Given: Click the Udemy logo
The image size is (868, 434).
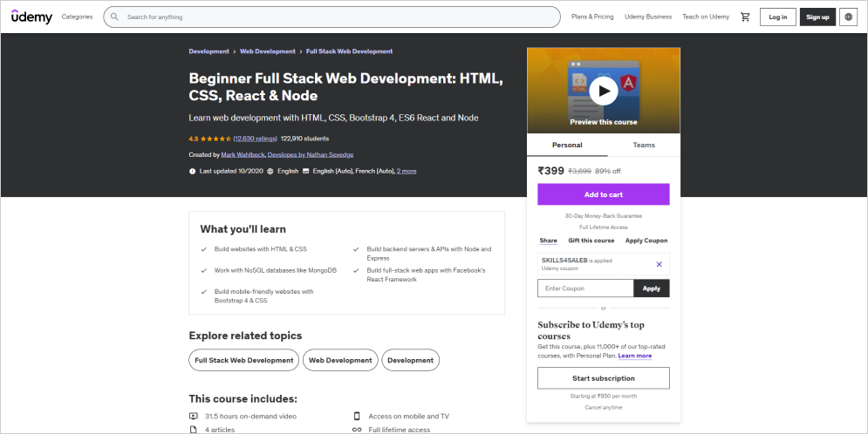Looking at the screenshot, I should (x=31, y=17).
